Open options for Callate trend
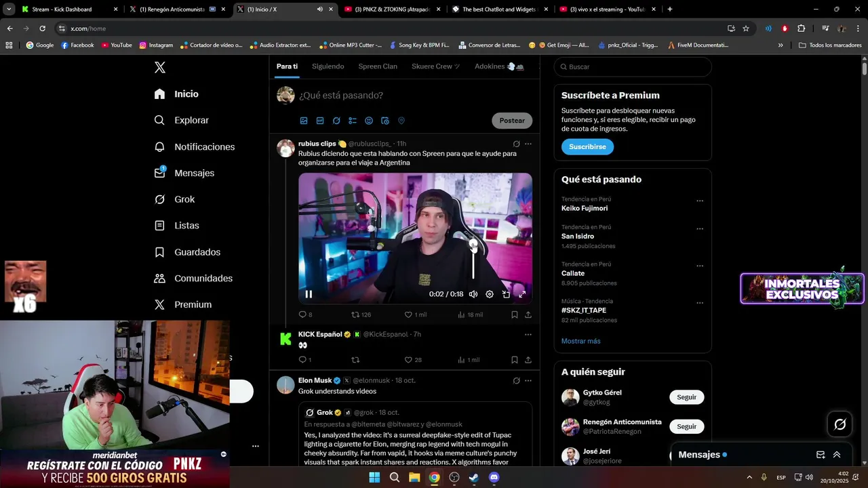Viewport: 868px width, 488px height. pyautogui.click(x=700, y=266)
